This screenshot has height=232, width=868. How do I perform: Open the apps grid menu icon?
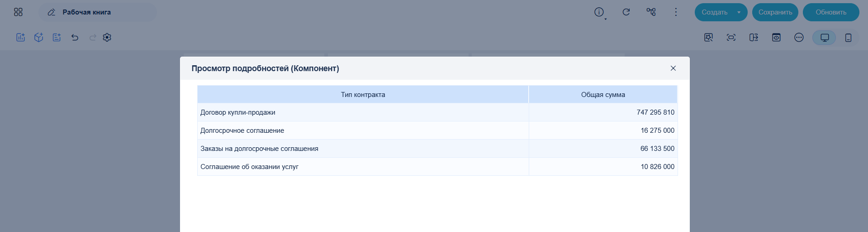point(18,12)
